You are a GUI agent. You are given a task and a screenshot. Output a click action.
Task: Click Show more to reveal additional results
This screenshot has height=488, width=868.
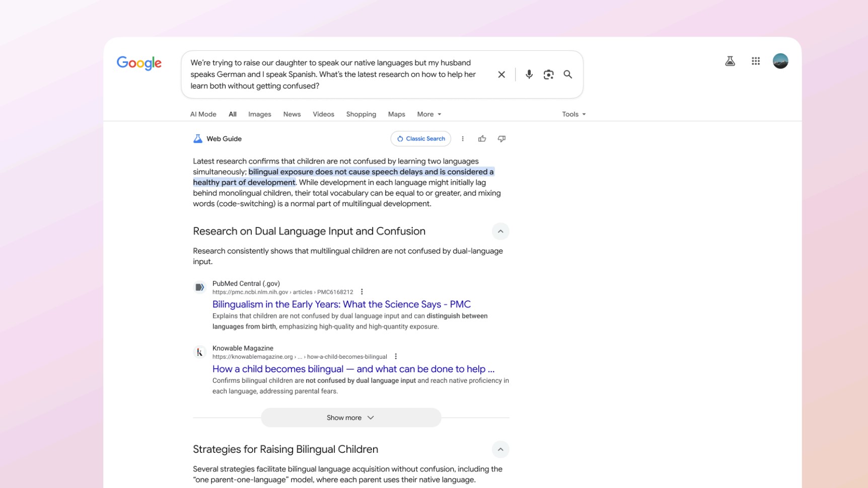(x=350, y=417)
